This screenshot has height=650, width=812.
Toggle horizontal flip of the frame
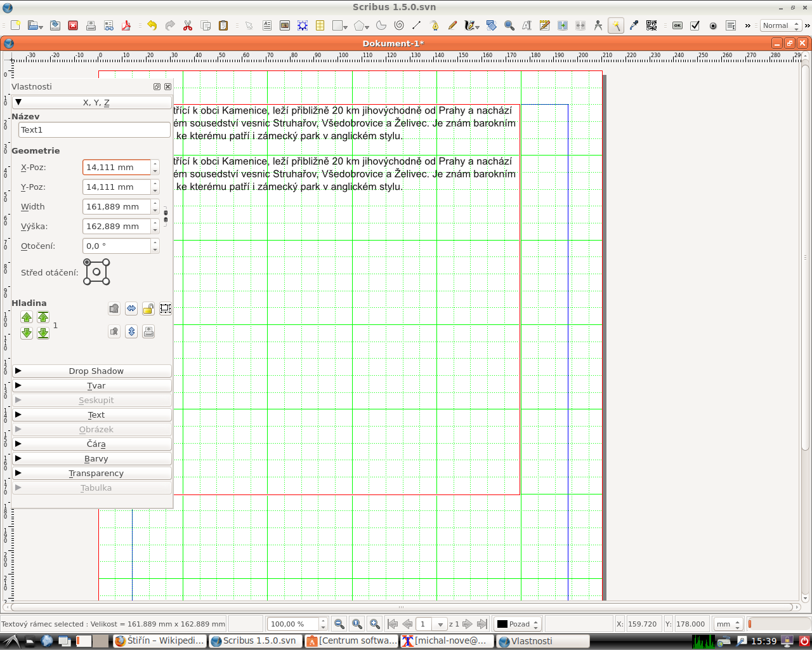click(x=131, y=308)
